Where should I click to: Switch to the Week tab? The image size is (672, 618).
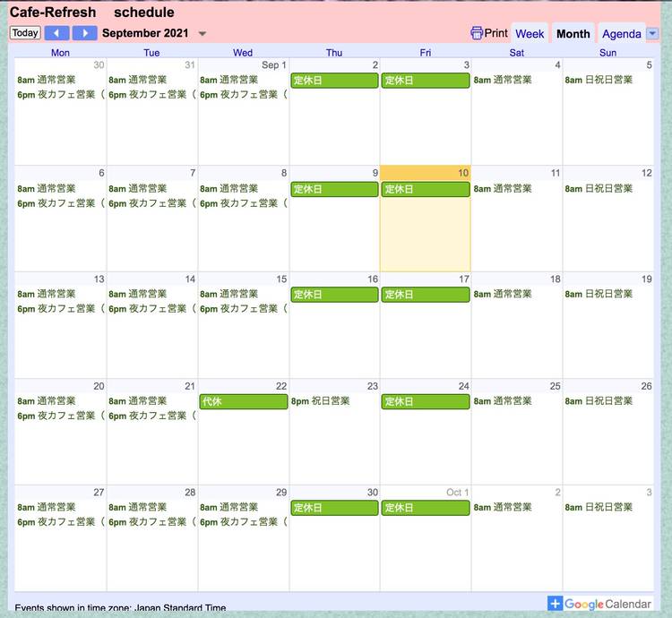[530, 34]
